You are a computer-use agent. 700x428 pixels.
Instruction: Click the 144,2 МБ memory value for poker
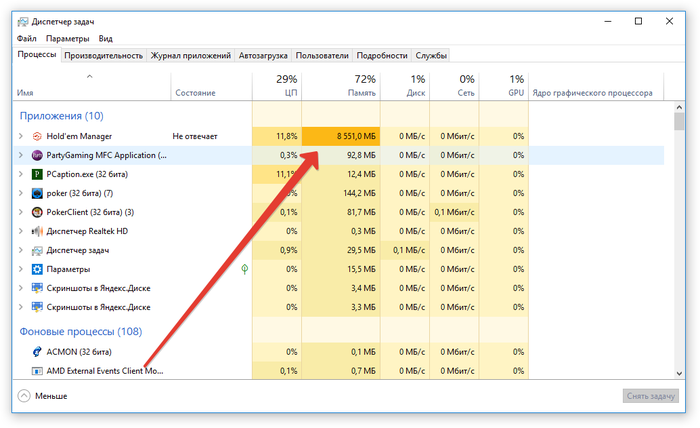(361, 193)
